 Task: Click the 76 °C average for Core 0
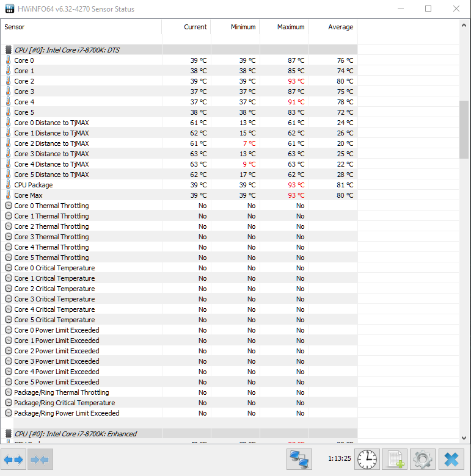tap(345, 60)
